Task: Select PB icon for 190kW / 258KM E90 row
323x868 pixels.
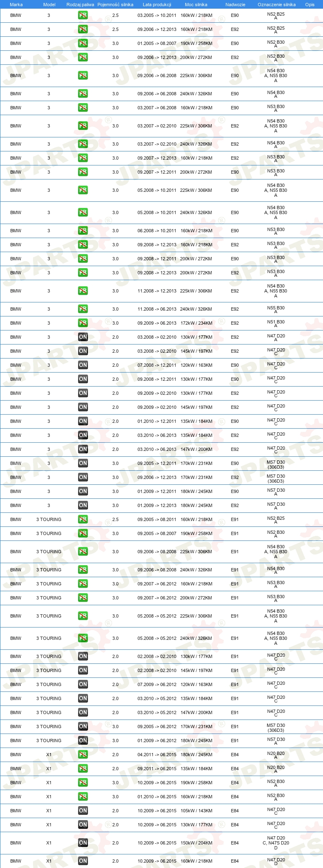Action: tap(83, 43)
